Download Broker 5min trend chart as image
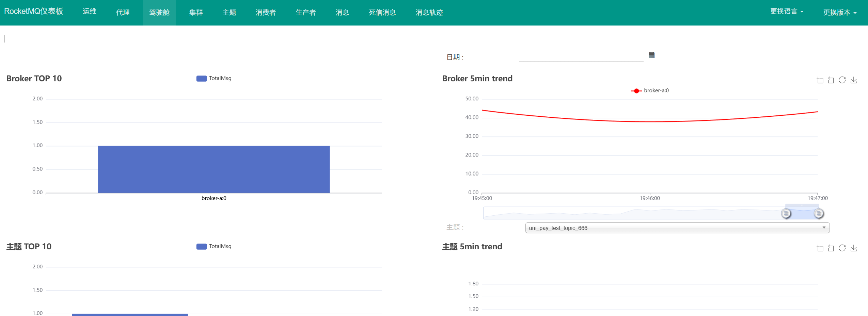Screen dimensions: 868x316 point(854,80)
